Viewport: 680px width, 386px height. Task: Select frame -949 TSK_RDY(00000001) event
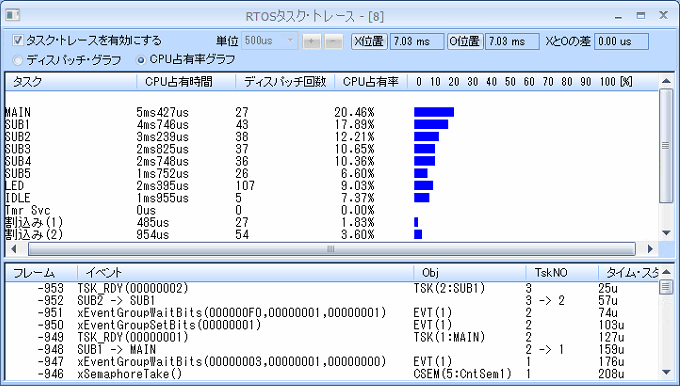(x=332, y=337)
